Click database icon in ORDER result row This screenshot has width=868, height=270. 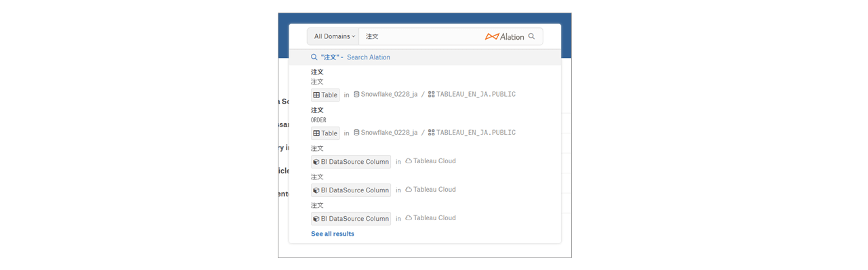[x=356, y=133]
